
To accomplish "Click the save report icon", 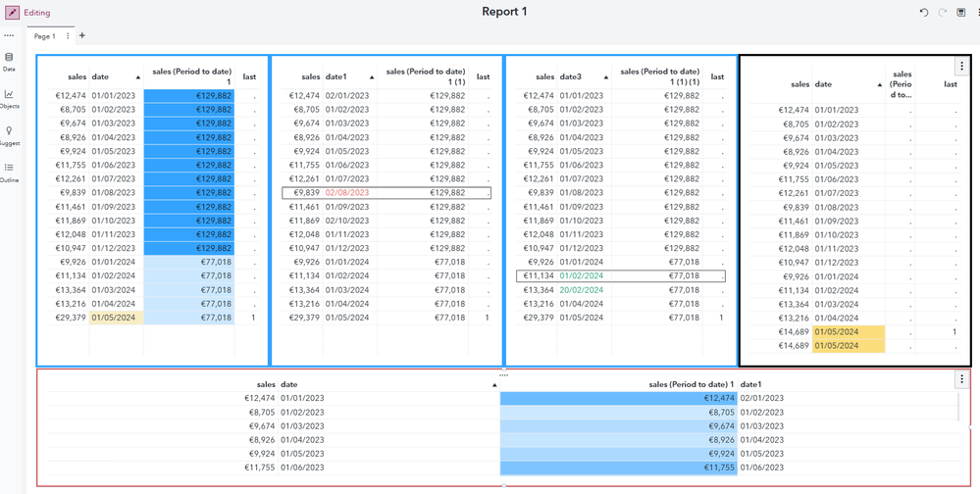I will pyautogui.click(x=960, y=13).
